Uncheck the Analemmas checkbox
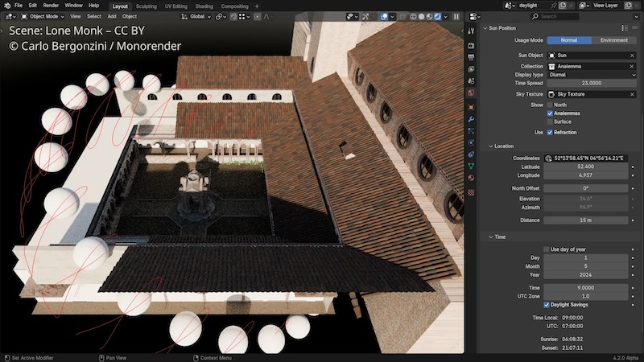The image size is (644, 362). (550, 113)
